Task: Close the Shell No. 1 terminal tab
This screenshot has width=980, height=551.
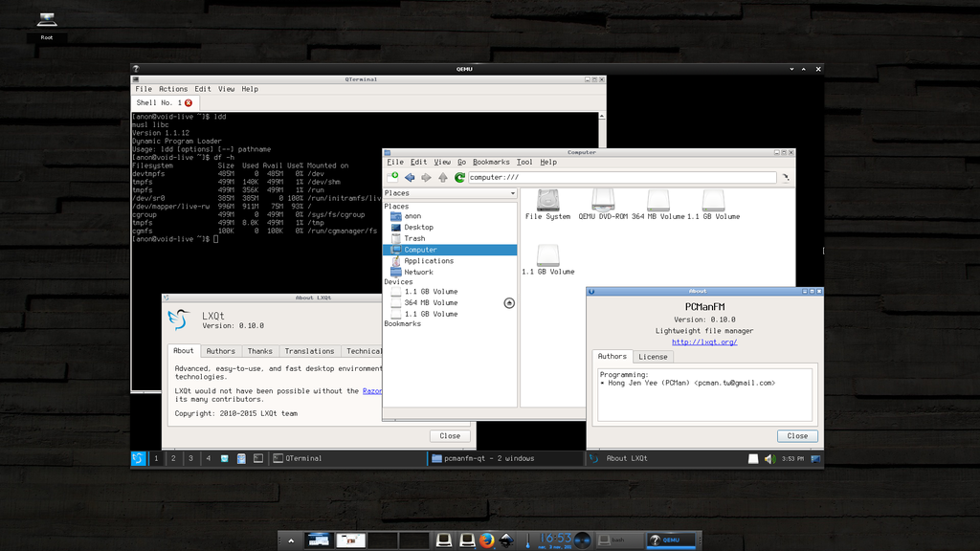Action: tap(189, 102)
